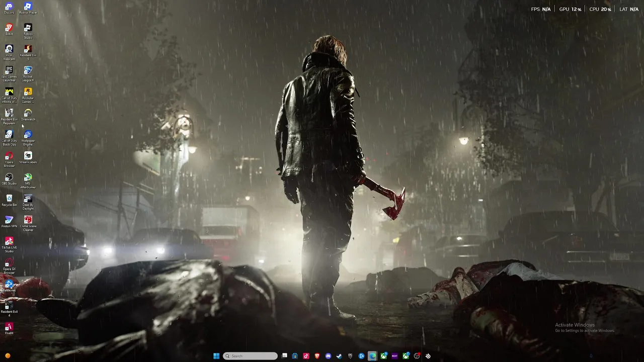Open Task View on the taskbar
This screenshot has height=362, width=644.
tap(284, 356)
